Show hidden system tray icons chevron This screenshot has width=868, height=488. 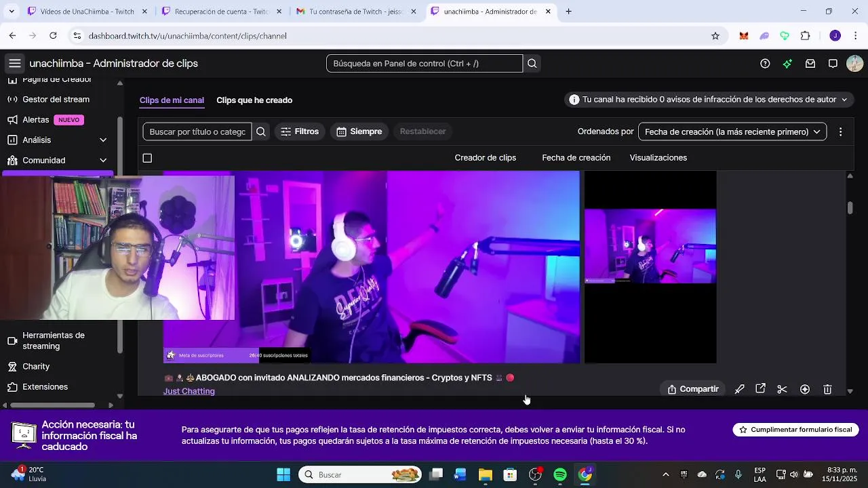pos(665,474)
